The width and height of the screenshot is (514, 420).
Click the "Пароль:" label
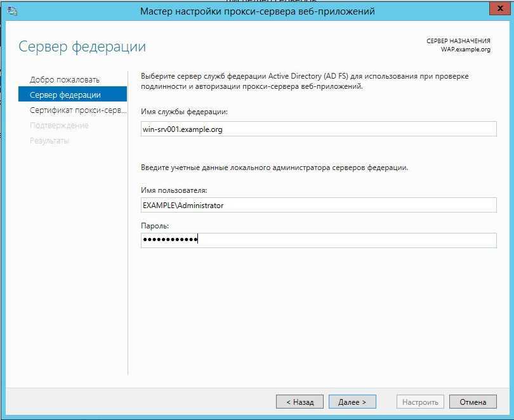[155, 226]
